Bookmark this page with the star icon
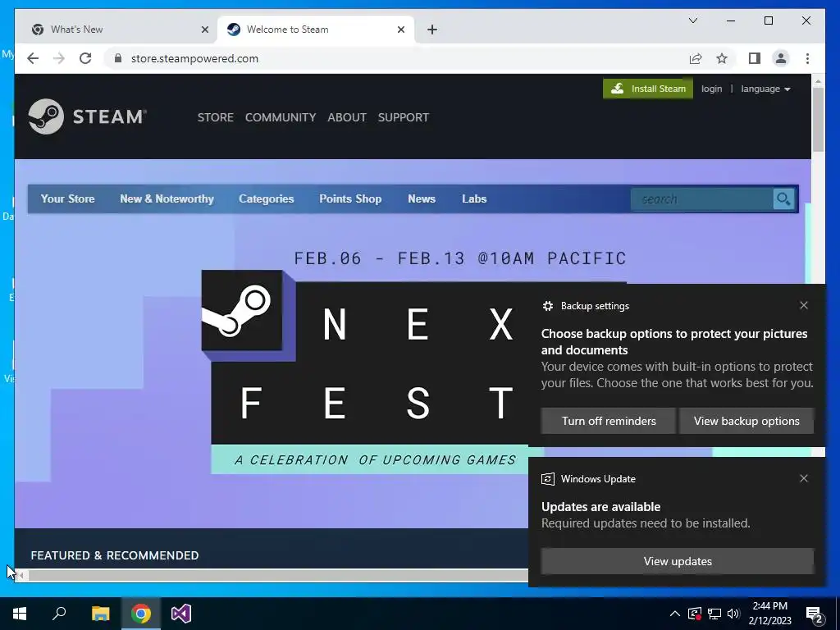This screenshot has width=840, height=630. pyautogui.click(x=722, y=58)
